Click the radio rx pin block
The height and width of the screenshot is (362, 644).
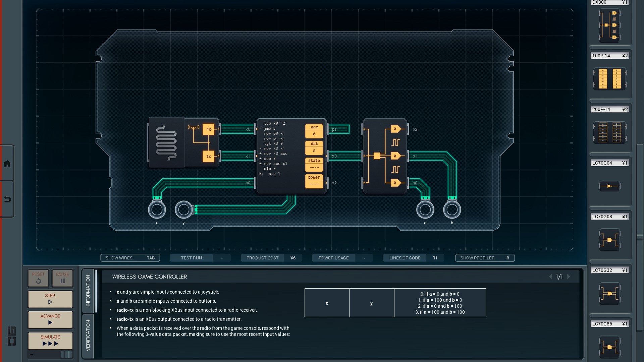pyautogui.click(x=208, y=129)
